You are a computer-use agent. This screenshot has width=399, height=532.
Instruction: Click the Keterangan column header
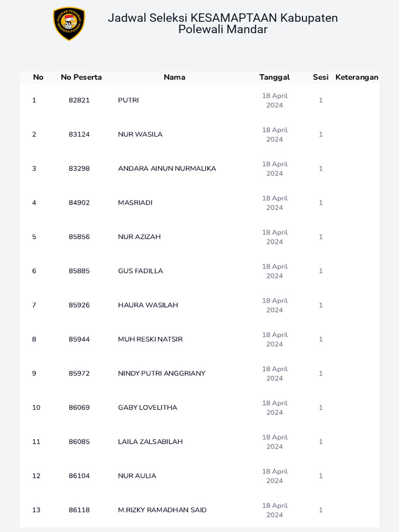[x=357, y=77]
